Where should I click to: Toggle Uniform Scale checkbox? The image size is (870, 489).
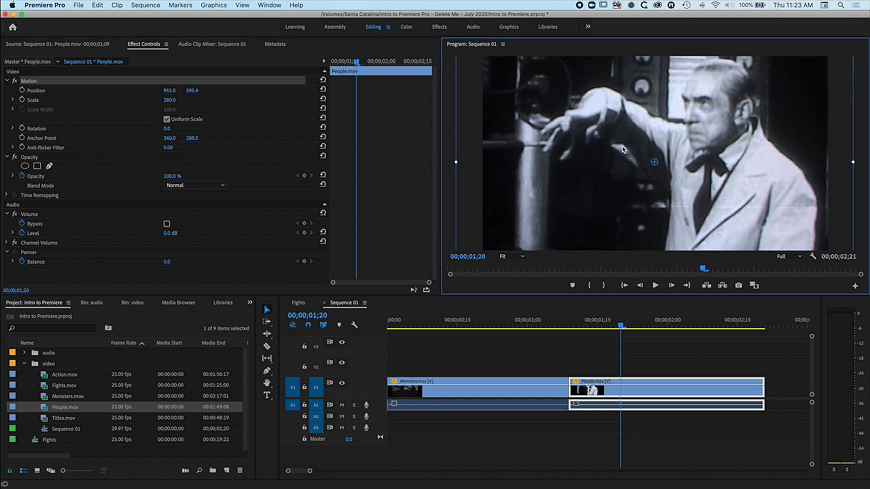[x=166, y=119]
